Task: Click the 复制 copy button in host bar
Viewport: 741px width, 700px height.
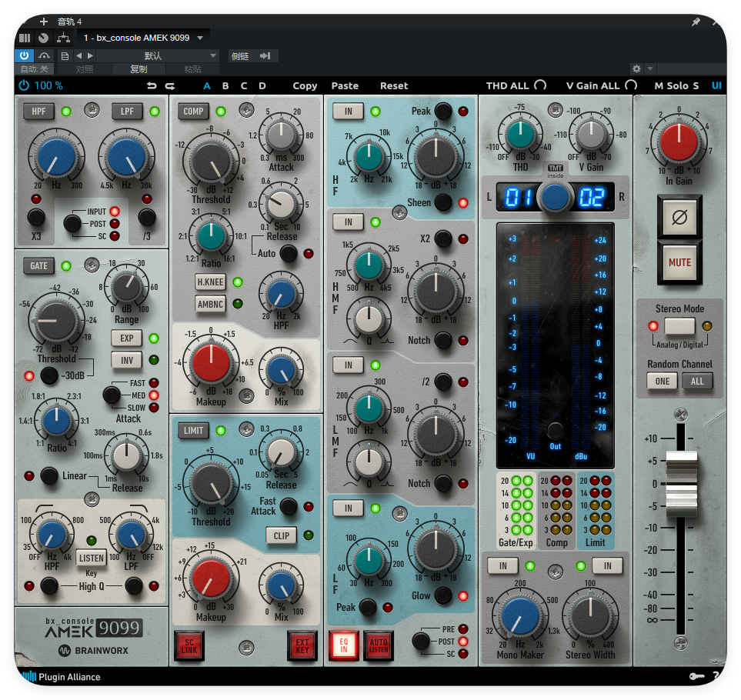Action: coord(139,69)
